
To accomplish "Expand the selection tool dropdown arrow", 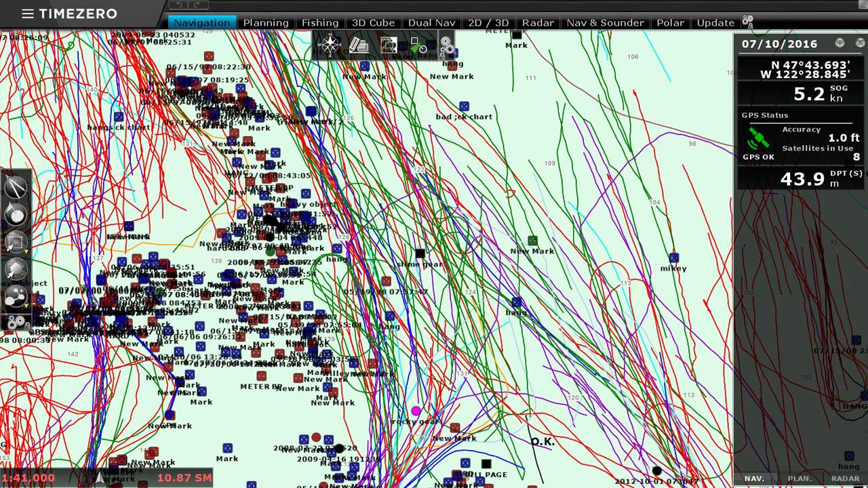I will tap(27, 251).
